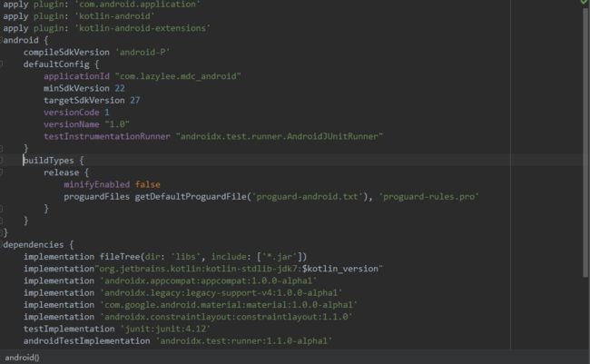Click the 'proguard-rules.pro' string

coord(429,197)
